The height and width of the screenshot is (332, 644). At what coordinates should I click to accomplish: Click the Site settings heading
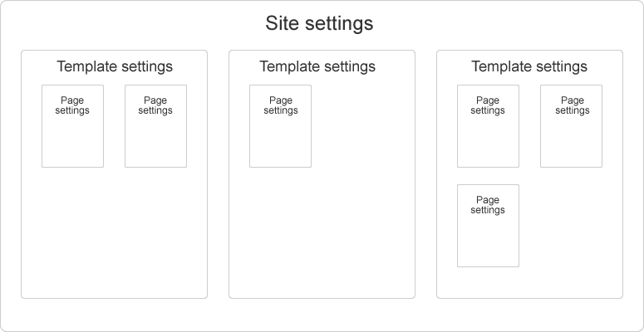(319, 23)
